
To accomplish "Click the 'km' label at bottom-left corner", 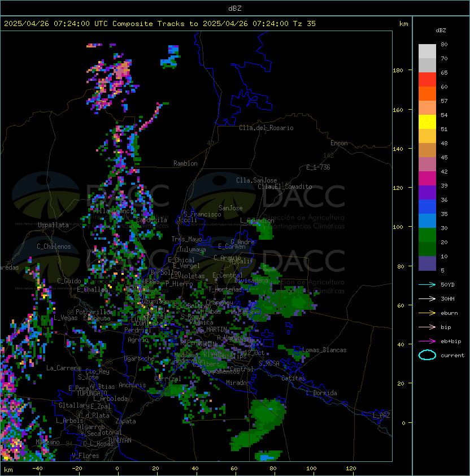I will [8, 470].
